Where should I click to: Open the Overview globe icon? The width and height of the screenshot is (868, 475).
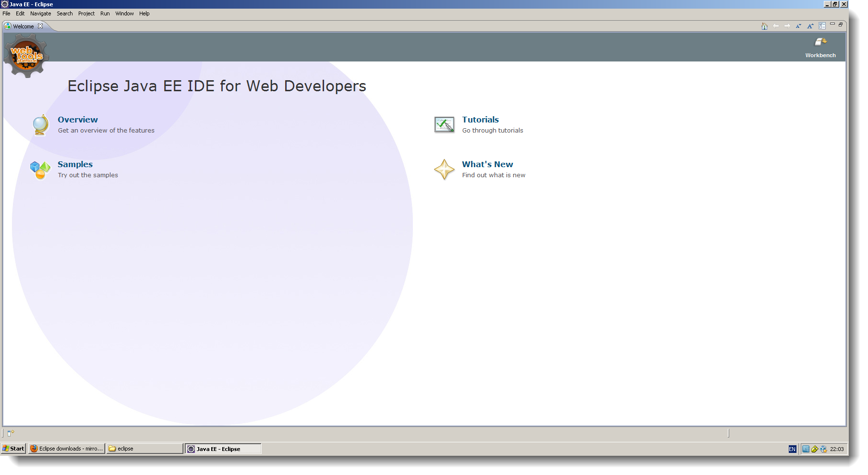pos(39,125)
